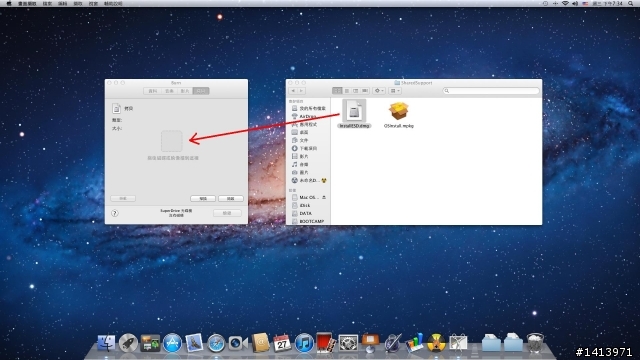Go back in the Finder window
The image size is (640, 360).
[293, 91]
